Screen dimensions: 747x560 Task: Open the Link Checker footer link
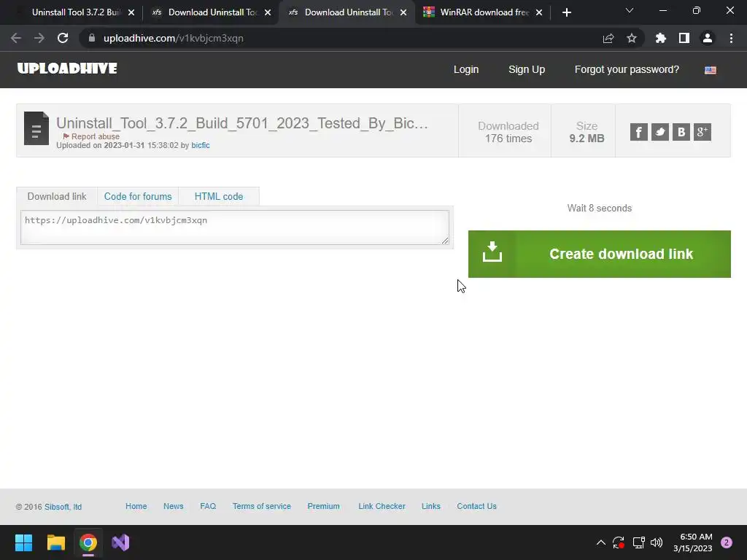click(382, 506)
